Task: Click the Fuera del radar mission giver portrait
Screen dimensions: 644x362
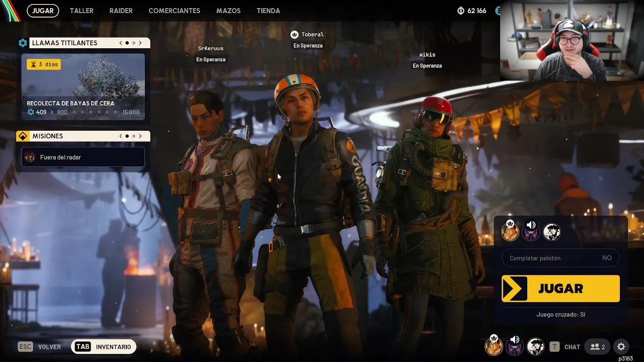Action: (30, 157)
